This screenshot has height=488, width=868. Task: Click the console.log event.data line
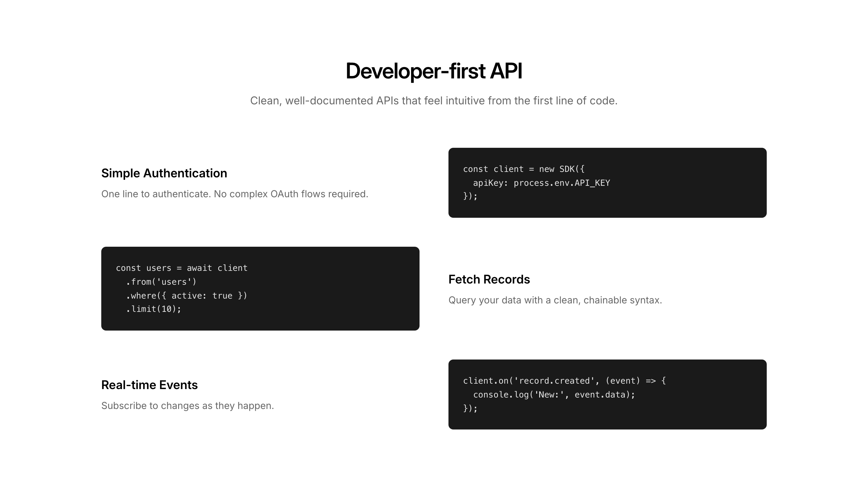554,395
